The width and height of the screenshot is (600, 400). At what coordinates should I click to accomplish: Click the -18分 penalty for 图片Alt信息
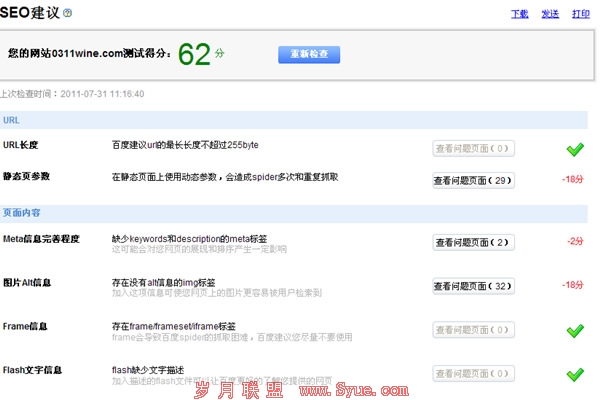point(573,286)
